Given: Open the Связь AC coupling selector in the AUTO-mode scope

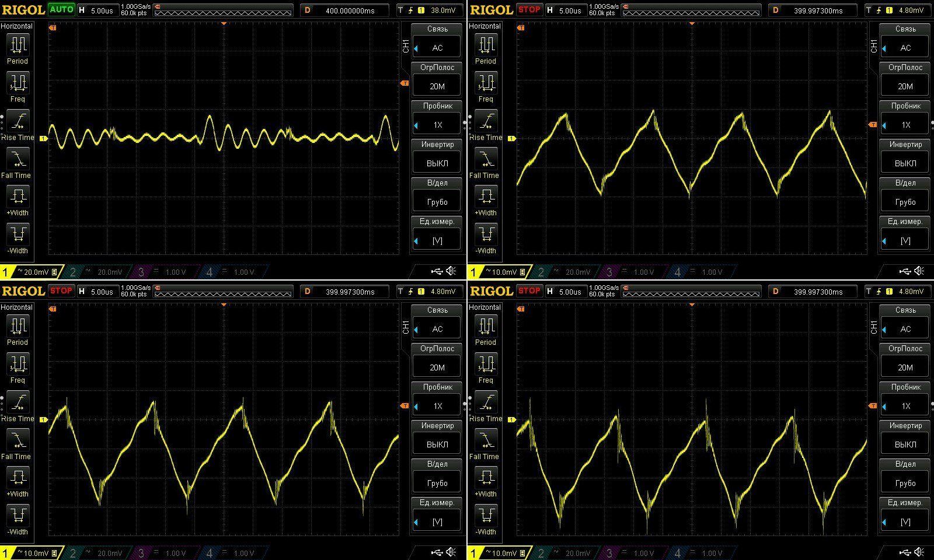Looking at the screenshot, I should click(437, 48).
